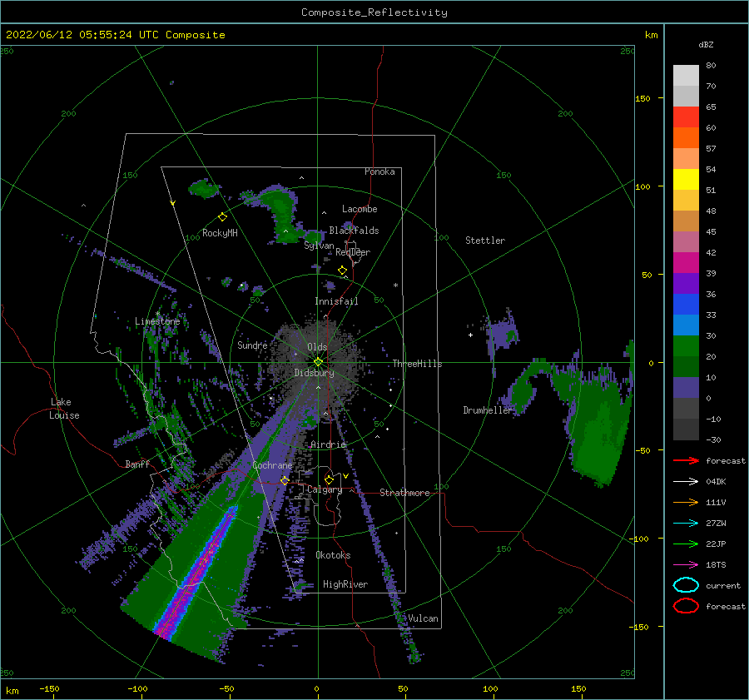Image resolution: width=749 pixels, height=700 pixels.
Task: Click the yellow diamond marker under Cochrane
Action: 285,480
